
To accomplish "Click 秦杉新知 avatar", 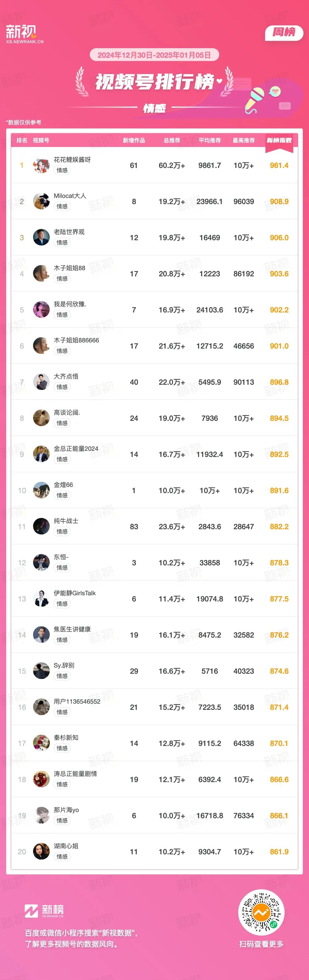I will point(41,743).
